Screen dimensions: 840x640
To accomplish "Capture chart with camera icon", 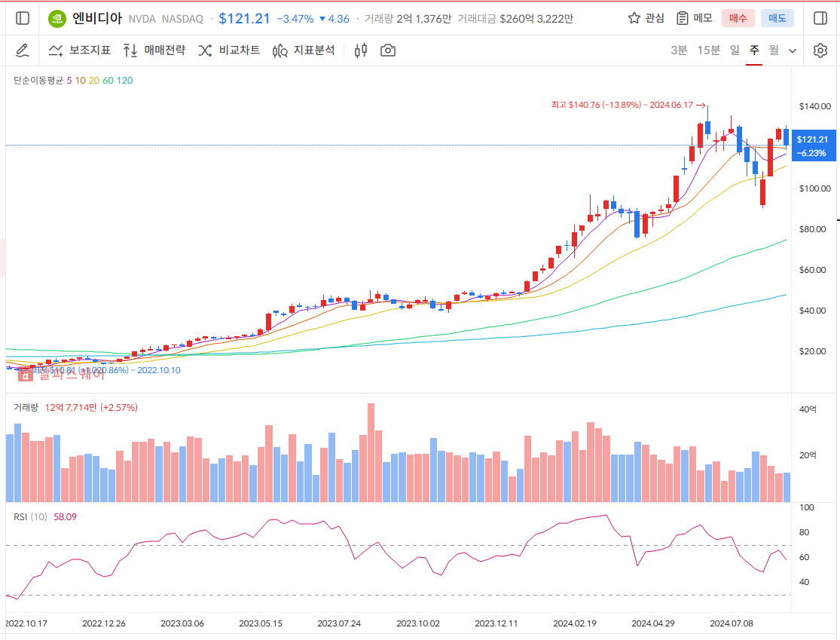I will pyautogui.click(x=388, y=51).
